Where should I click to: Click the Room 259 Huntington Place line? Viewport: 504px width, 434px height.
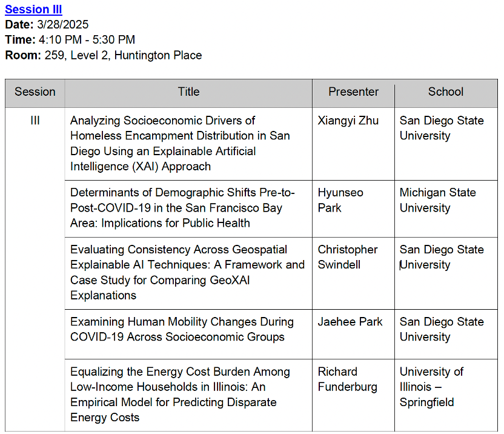[104, 55]
